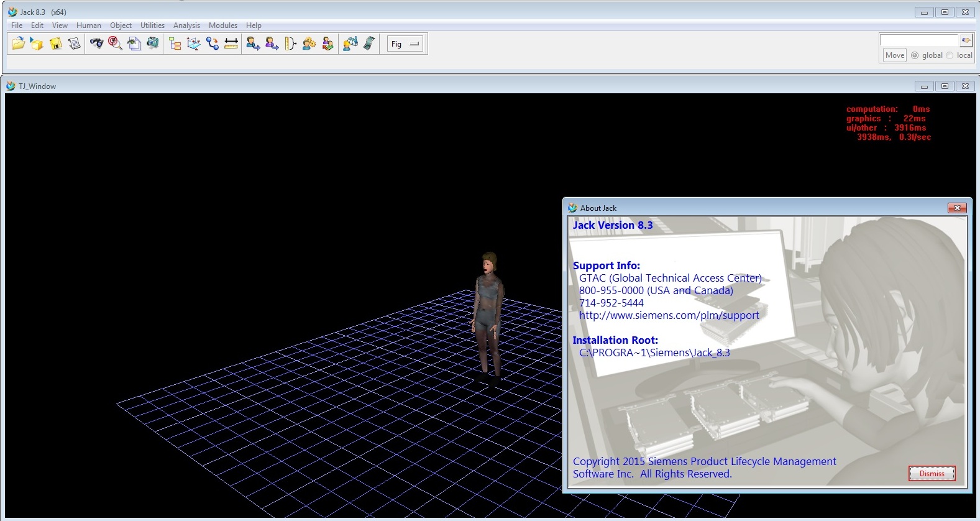Viewport: 980px width, 521px height.
Task: Minimize the Jack 8.3 main window
Action: coord(924,12)
